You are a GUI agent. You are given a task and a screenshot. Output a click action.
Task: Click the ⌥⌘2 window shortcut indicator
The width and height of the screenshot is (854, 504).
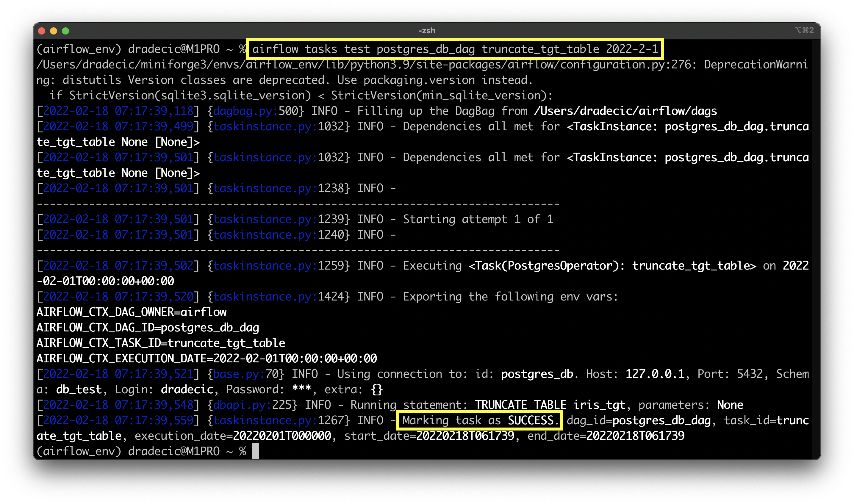click(x=804, y=30)
